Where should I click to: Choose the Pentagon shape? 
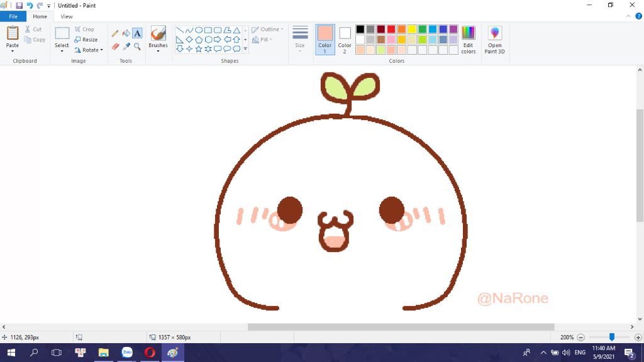(x=199, y=40)
